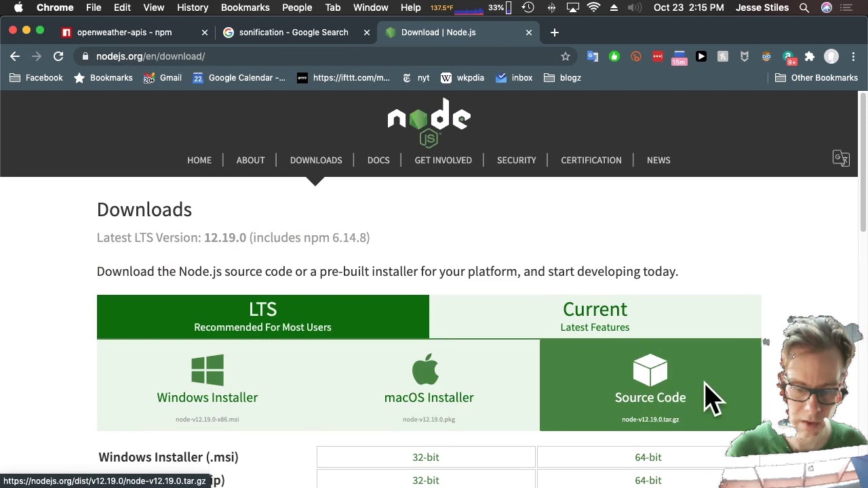This screenshot has width=868, height=488.
Task: Go to the ABOUT nav link
Action: 250,160
